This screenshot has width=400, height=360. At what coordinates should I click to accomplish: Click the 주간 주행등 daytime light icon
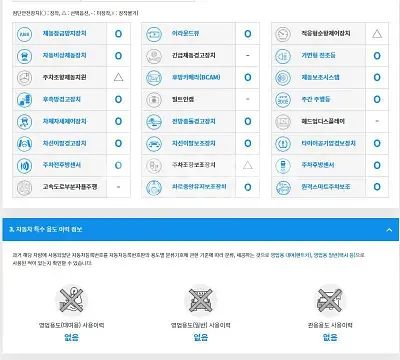pyautogui.click(x=283, y=100)
